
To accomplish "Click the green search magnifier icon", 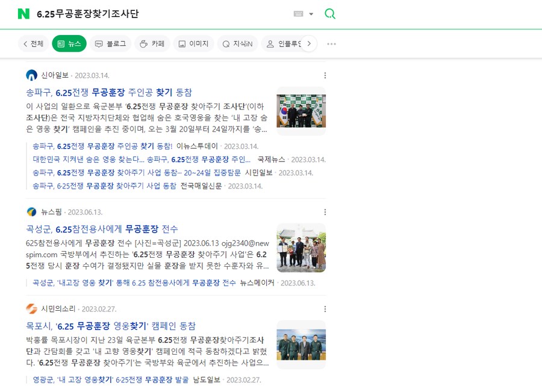I will 329,13.
